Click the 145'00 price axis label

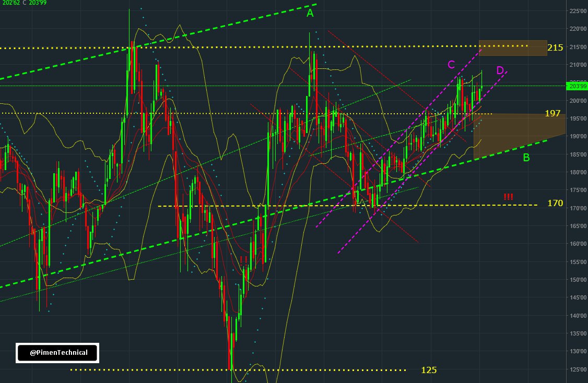[x=578, y=297]
